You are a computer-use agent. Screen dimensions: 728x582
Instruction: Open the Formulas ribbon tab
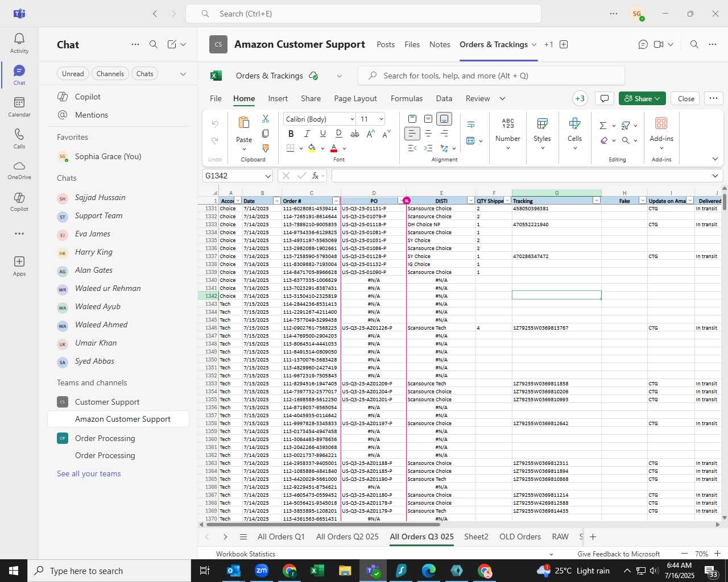point(407,98)
